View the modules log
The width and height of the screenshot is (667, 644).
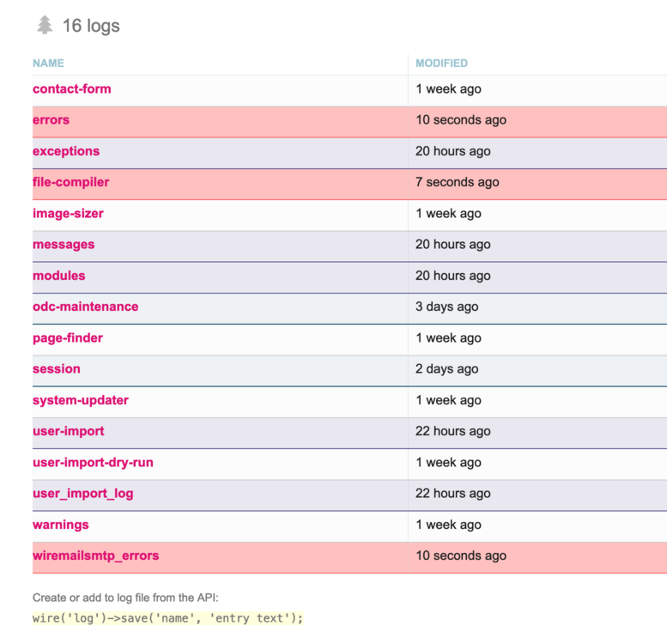59,276
